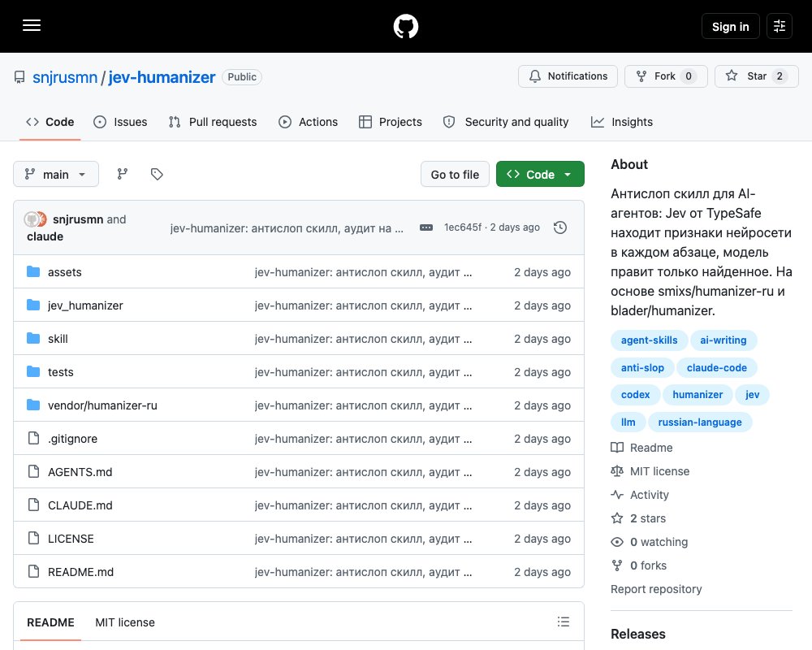Open the AGENTS.md file
The height and width of the screenshot is (650, 812).
coord(80,472)
